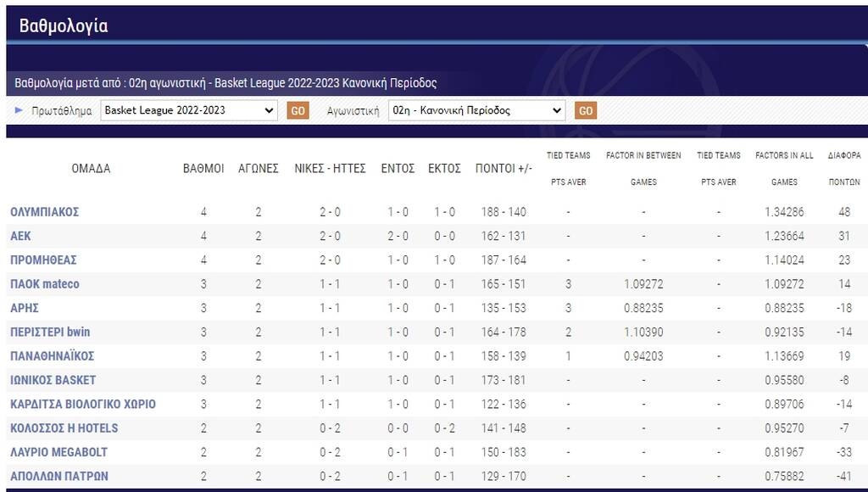
Task: Open ΟΛΥΜΠΙΑΚΟΣ team link
Action: coord(44,212)
